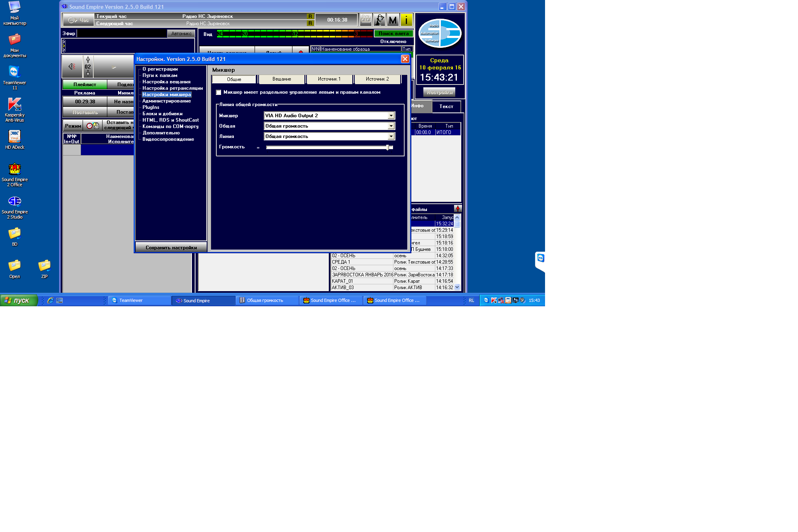Click the TeamViewer side panel tab
Screen dimensions: 798x532
click(x=540, y=261)
